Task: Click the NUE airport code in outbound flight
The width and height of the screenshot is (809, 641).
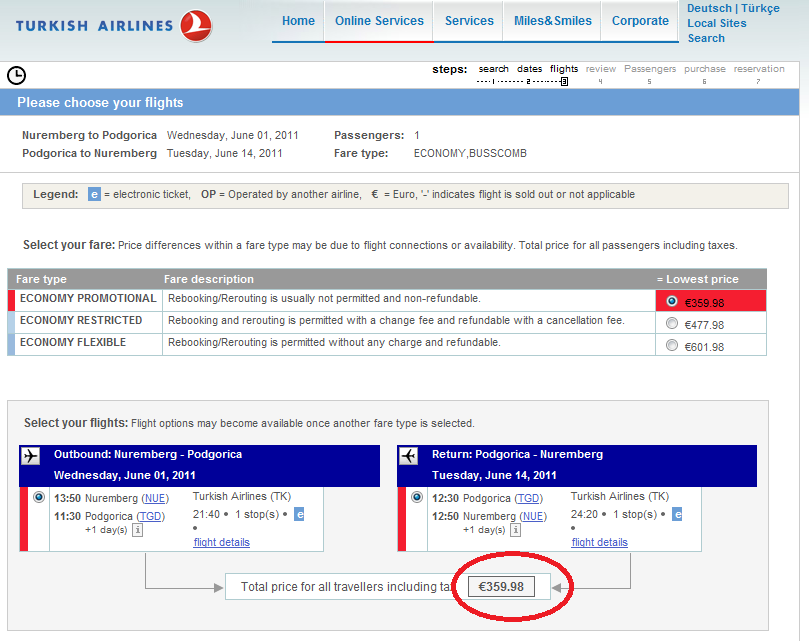Action: coord(155,497)
